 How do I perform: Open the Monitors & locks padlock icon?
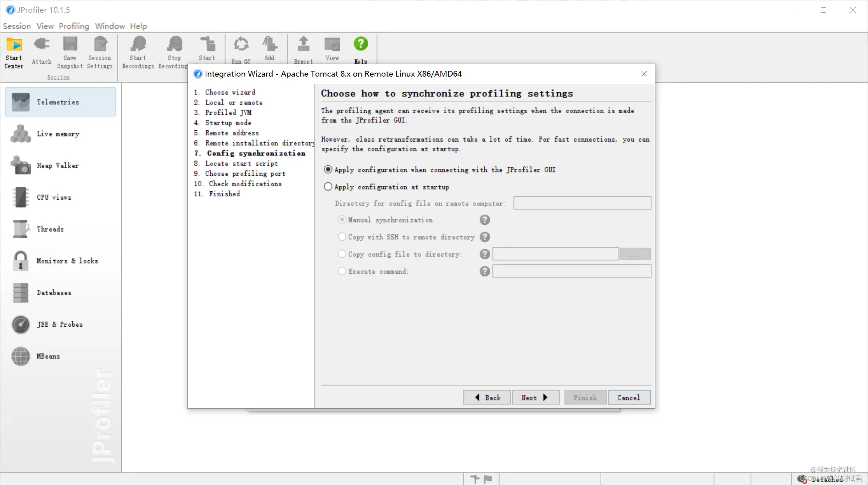pyautogui.click(x=21, y=261)
